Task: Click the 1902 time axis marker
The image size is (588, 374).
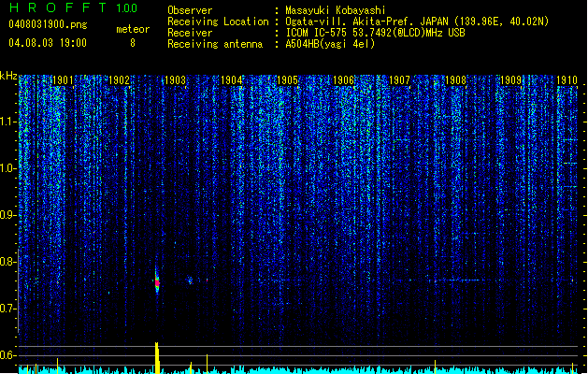Action: [119, 80]
